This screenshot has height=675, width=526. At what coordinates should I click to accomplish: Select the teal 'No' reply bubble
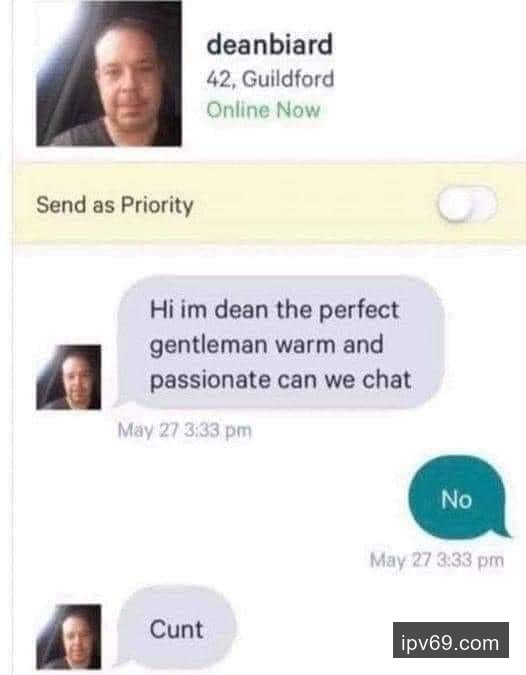(459, 498)
